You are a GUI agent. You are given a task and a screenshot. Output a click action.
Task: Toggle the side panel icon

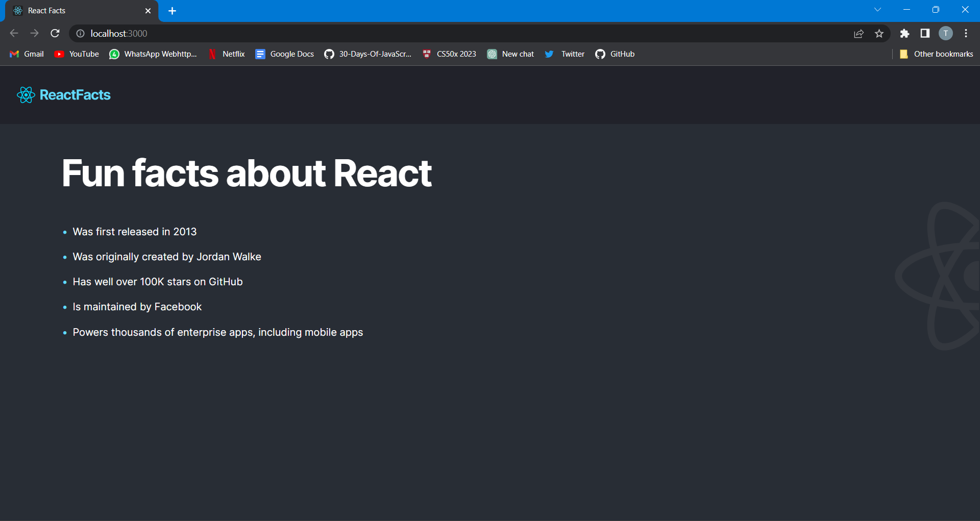925,33
